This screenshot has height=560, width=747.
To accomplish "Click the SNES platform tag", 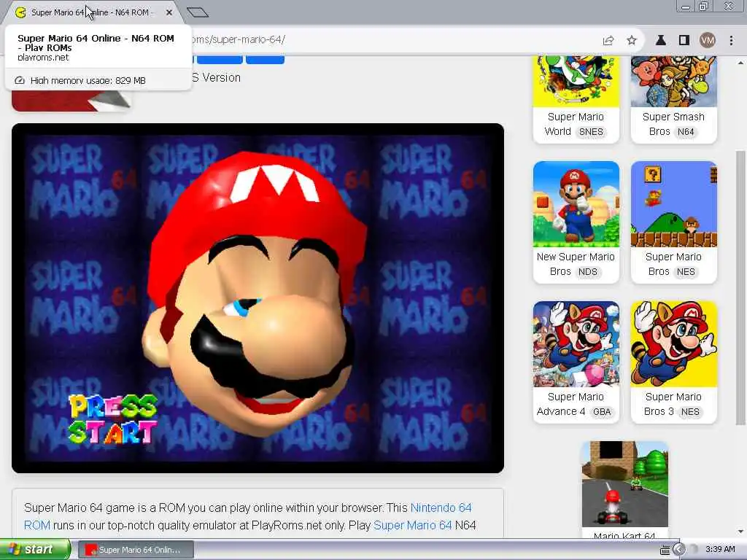I will coord(591,132).
